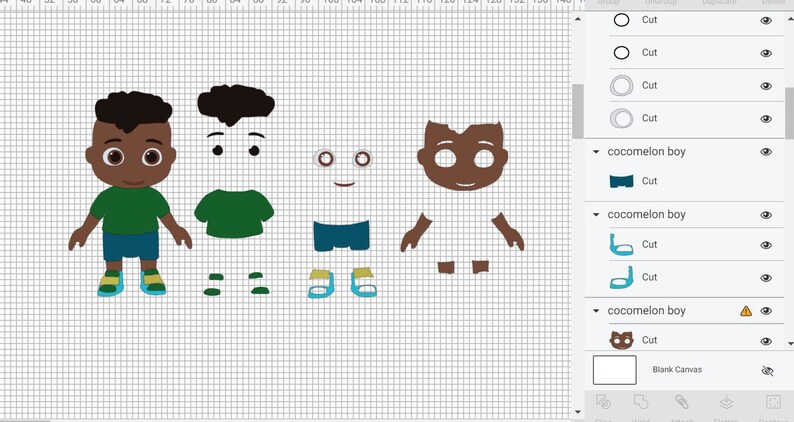Click the layers panel scrollbar down arrow

coord(791,343)
